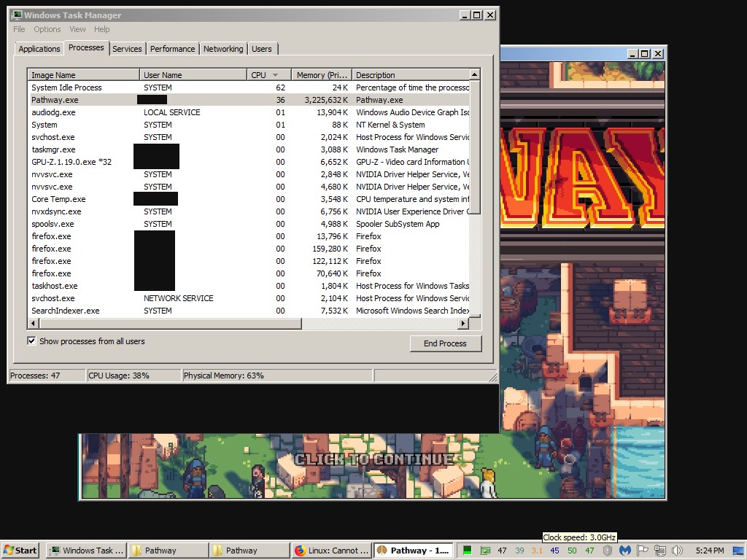Open the network connection tray icon

point(659,551)
